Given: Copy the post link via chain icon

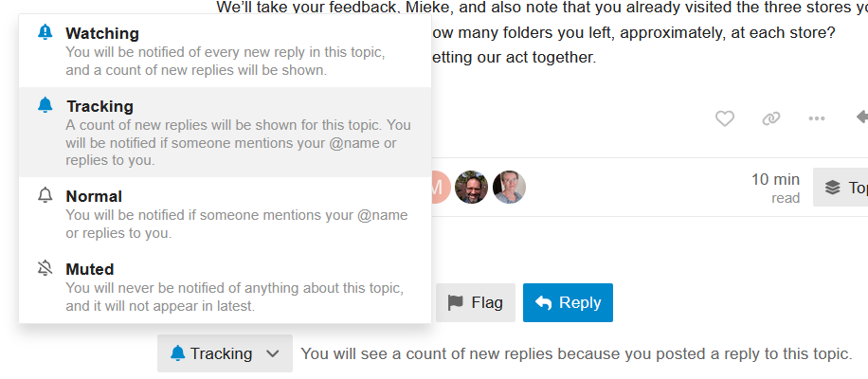Looking at the screenshot, I should [770, 118].
